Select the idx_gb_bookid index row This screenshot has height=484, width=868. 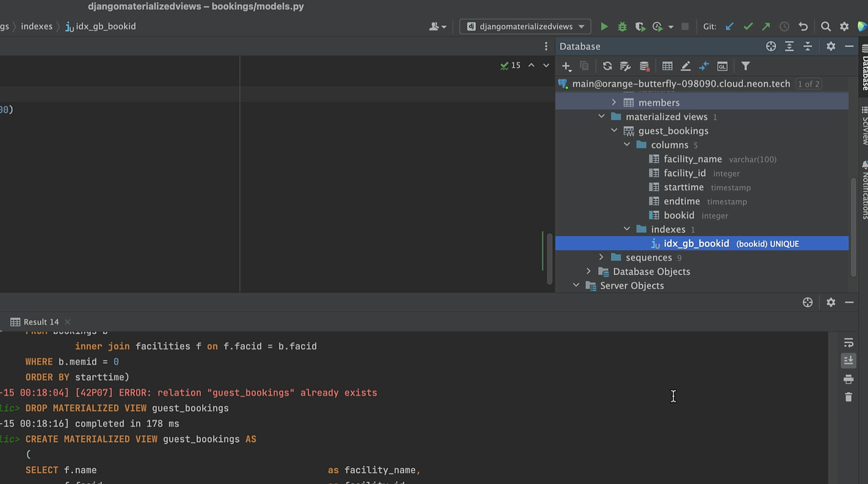pos(702,244)
